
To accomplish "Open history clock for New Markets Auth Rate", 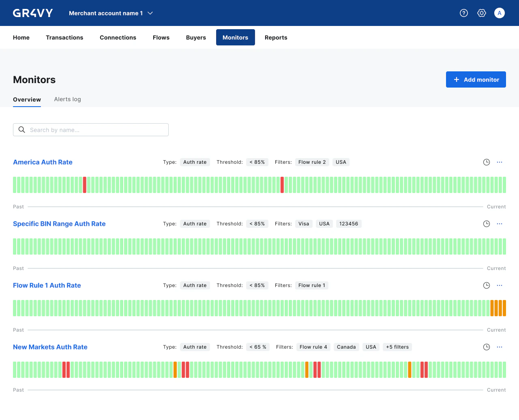I will coord(487,347).
